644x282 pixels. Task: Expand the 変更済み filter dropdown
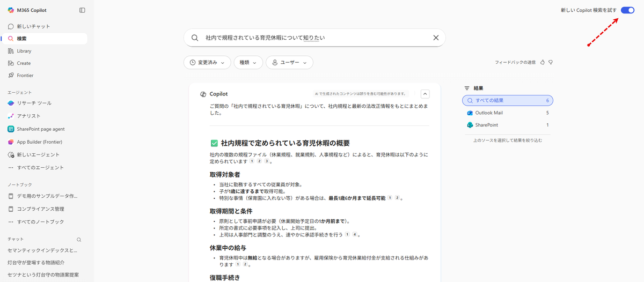(x=207, y=63)
